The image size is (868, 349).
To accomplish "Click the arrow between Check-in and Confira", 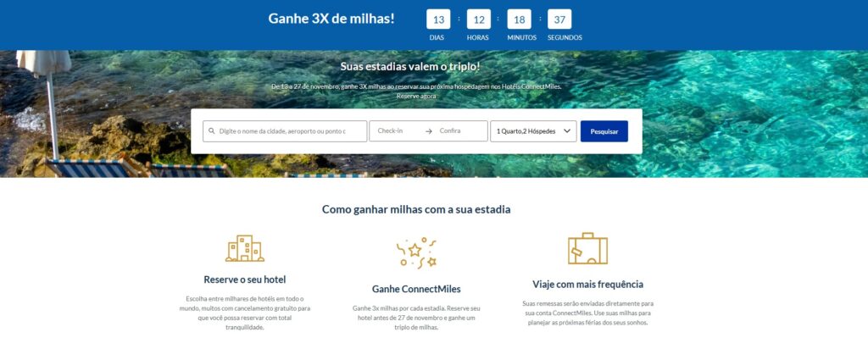I will click(428, 131).
